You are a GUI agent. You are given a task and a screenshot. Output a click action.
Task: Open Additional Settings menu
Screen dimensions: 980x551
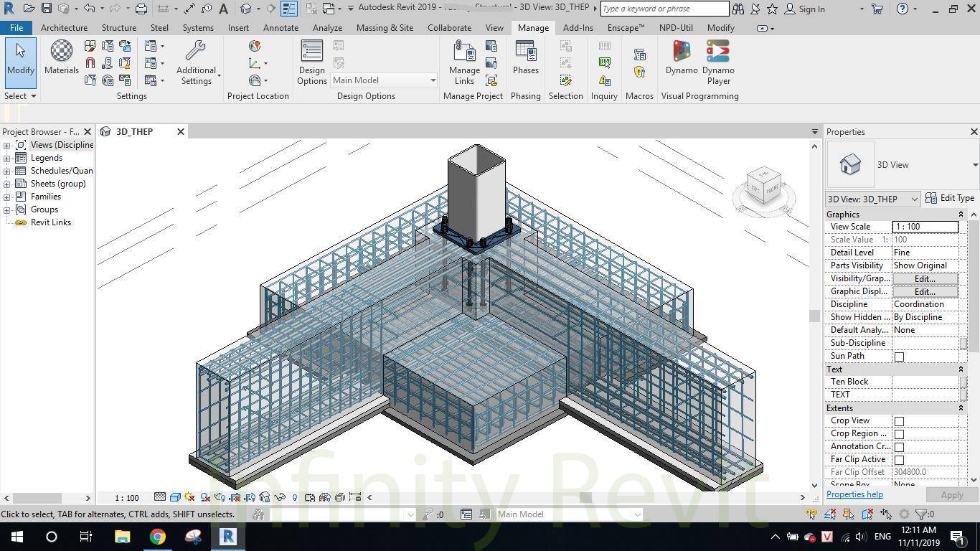click(x=196, y=61)
